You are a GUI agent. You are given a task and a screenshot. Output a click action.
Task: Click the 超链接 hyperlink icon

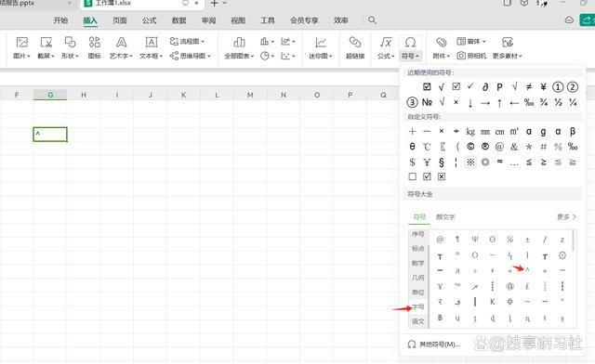pos(355,42)
